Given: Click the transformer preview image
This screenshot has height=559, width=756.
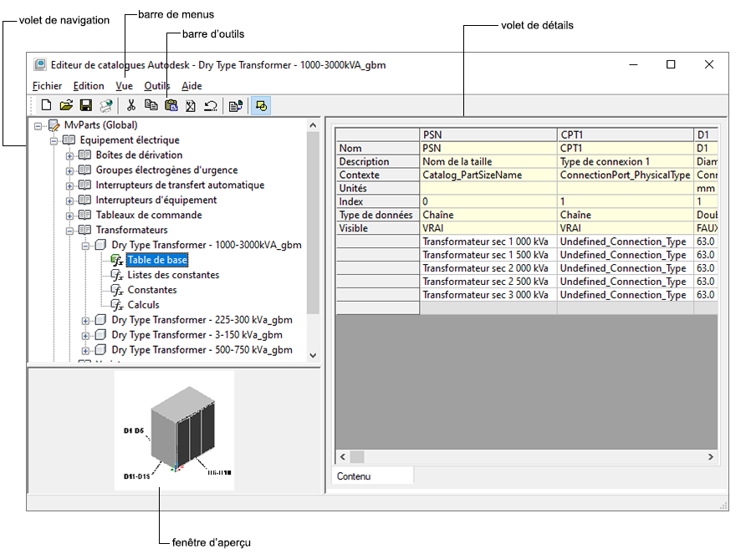Looking at the screenshot, I should [174, 430].
